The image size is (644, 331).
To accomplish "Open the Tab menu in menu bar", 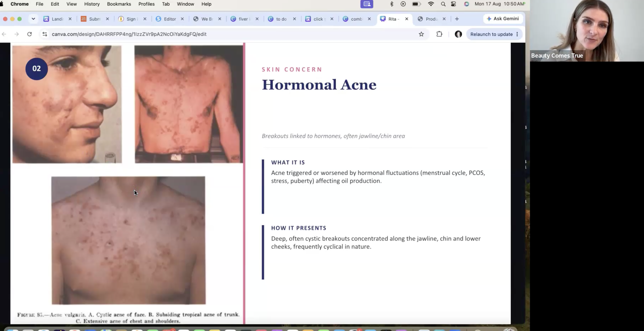I will 166,4.
